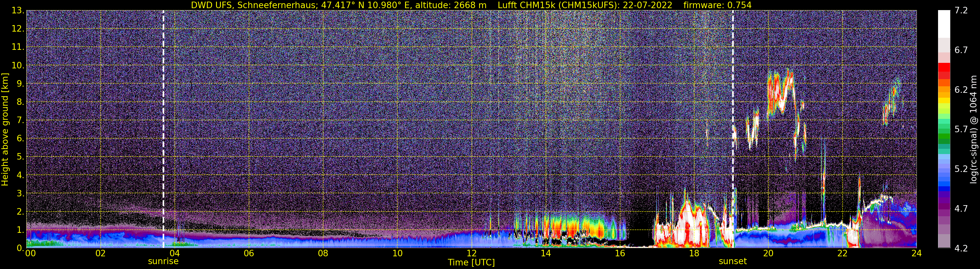The height and width of the screenshot is (269, 980).
Task: Click the height axis tick '3.'
Action: [x=20, y=193]
